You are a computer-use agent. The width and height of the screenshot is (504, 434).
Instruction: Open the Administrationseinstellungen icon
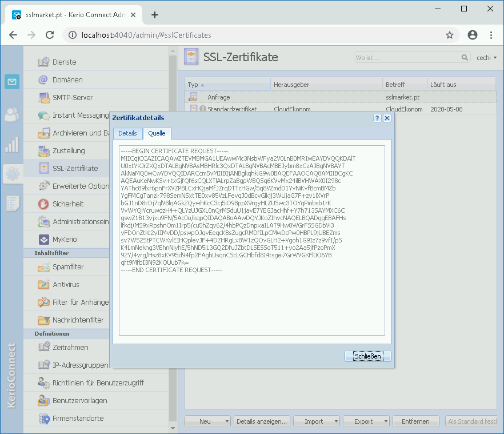click(x=43, y=221)
